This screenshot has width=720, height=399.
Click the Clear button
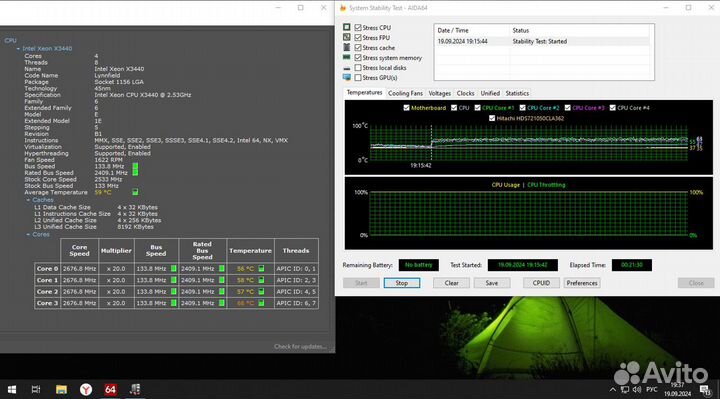pos(451,283)
